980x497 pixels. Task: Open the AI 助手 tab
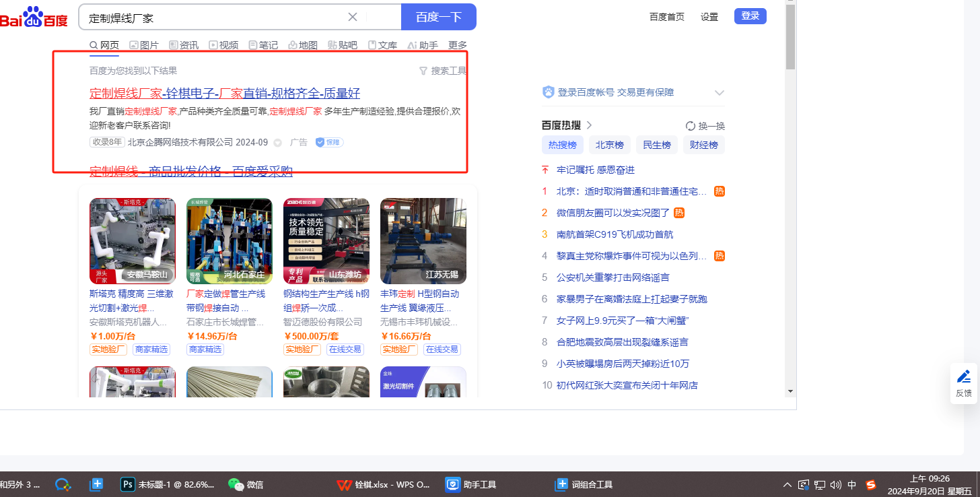[x=423, y=45]
